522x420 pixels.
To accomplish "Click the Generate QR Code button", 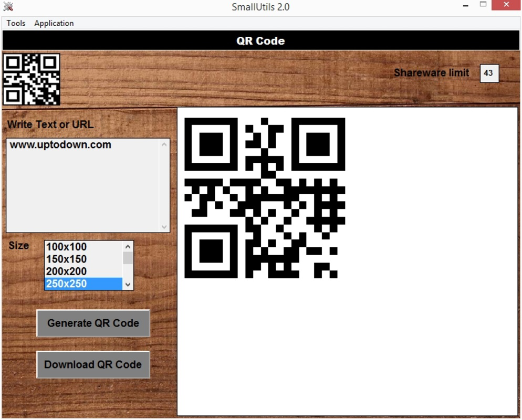I will click(93, 323).
